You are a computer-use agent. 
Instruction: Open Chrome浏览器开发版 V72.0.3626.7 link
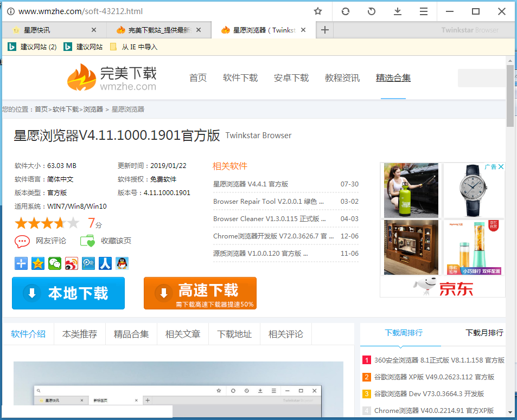pyautogui.click(x=273, y=236)
